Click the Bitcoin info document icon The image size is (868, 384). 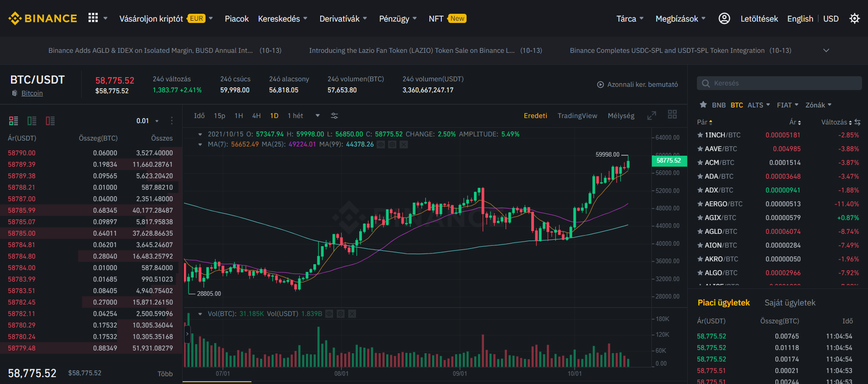15,93
